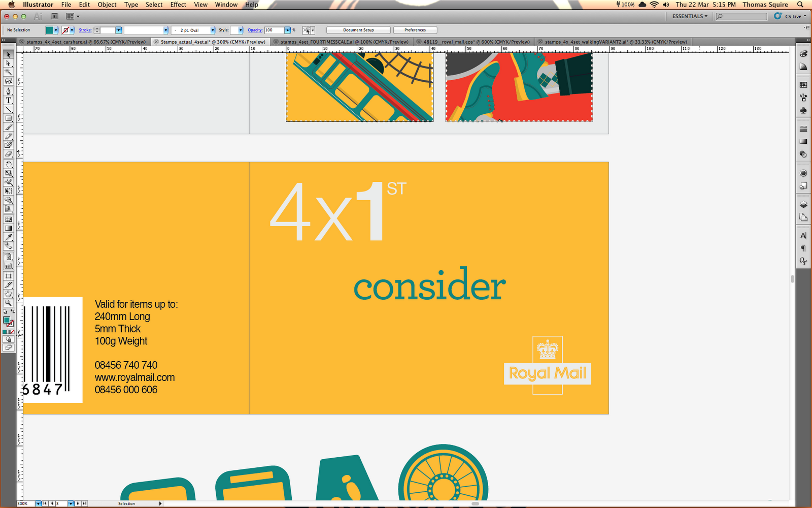
Task: Select the Hand tool
Action: 8,293
